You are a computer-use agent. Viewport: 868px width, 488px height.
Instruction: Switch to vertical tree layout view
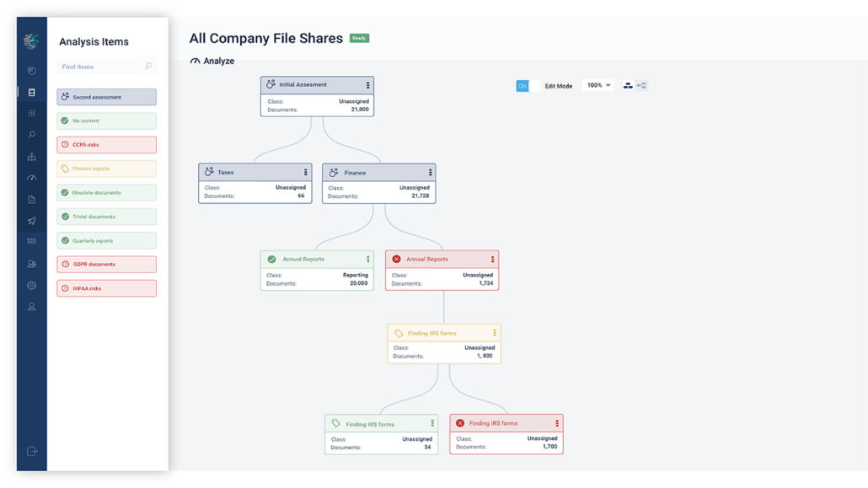tap(628, 86)
